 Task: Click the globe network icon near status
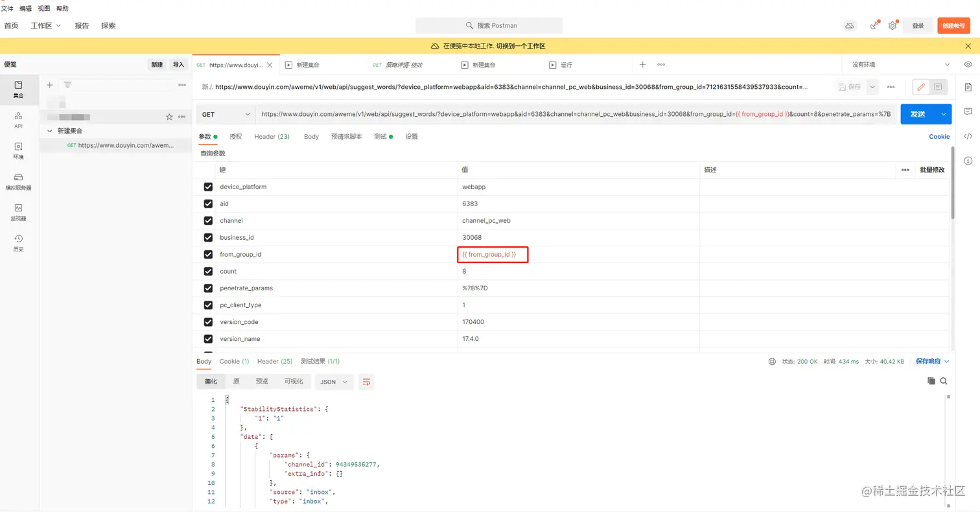coord(771,361)
